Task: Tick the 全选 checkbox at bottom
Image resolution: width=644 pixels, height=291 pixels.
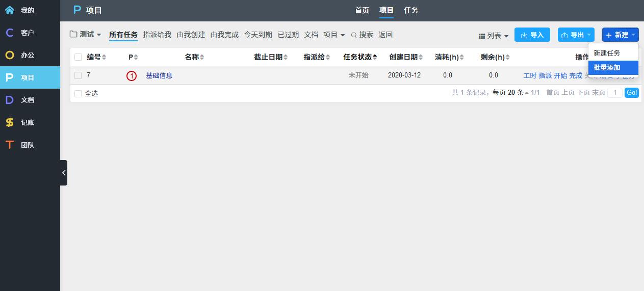Action: [x=78, y=94]
